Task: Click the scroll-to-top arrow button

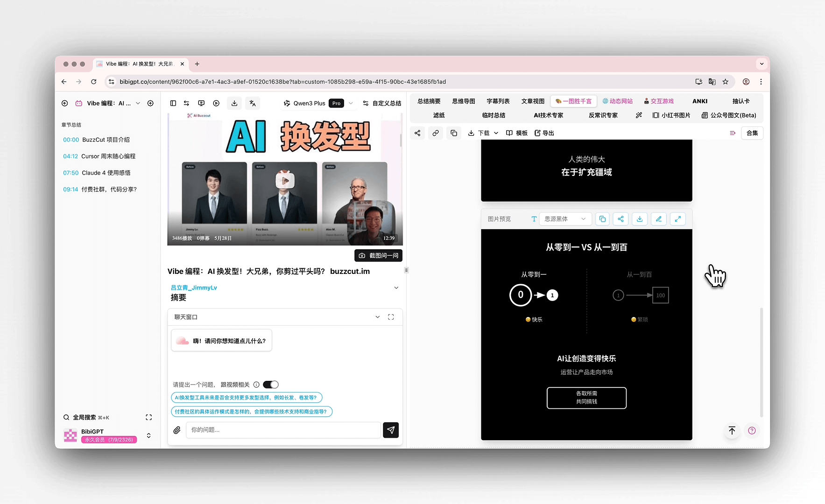Action: point(732,431)
